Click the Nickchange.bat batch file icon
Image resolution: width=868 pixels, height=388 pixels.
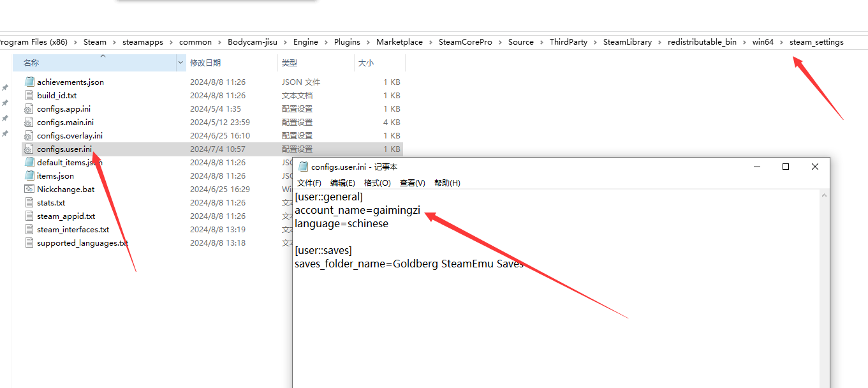coord(29,189)
